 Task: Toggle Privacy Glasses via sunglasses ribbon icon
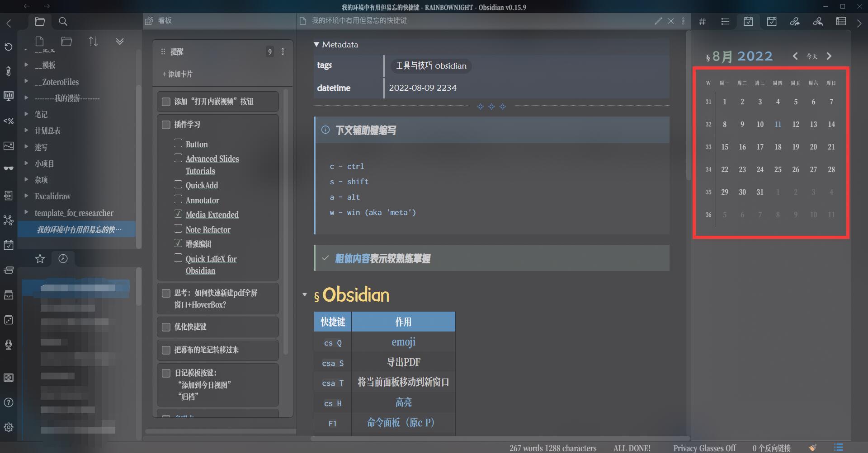coord(9,168)
